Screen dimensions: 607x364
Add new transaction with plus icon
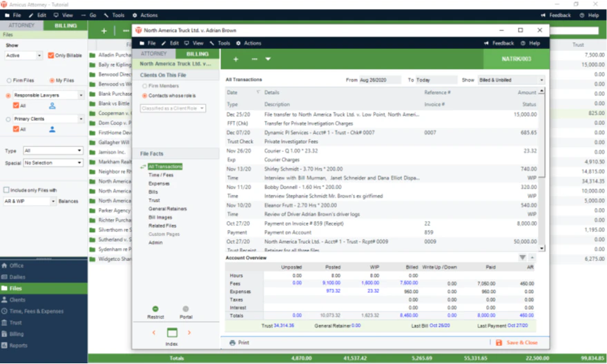pyautogui.click(x=235, y=59)
